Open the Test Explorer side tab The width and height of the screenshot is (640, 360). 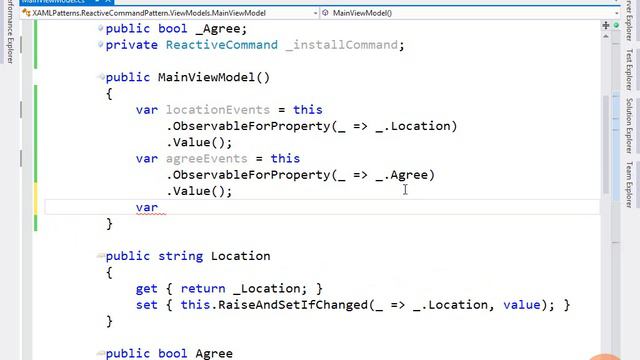630,69
